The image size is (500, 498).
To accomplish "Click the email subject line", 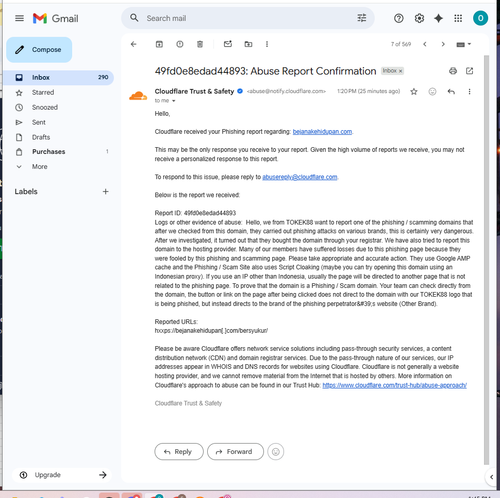I will 265,71.
